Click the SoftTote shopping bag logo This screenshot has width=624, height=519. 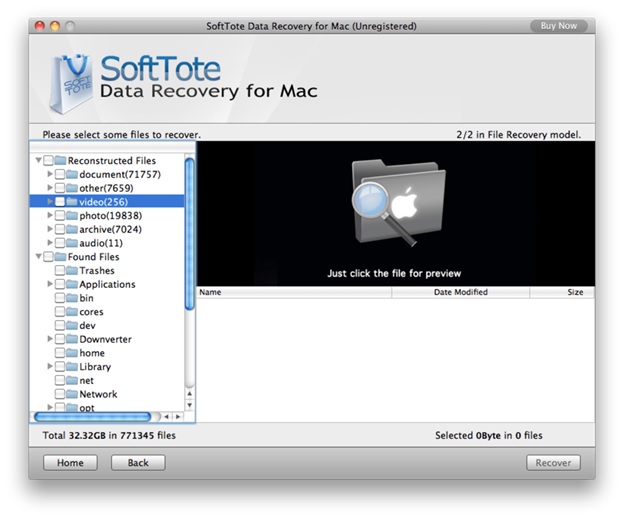click(x=71, y=84)
